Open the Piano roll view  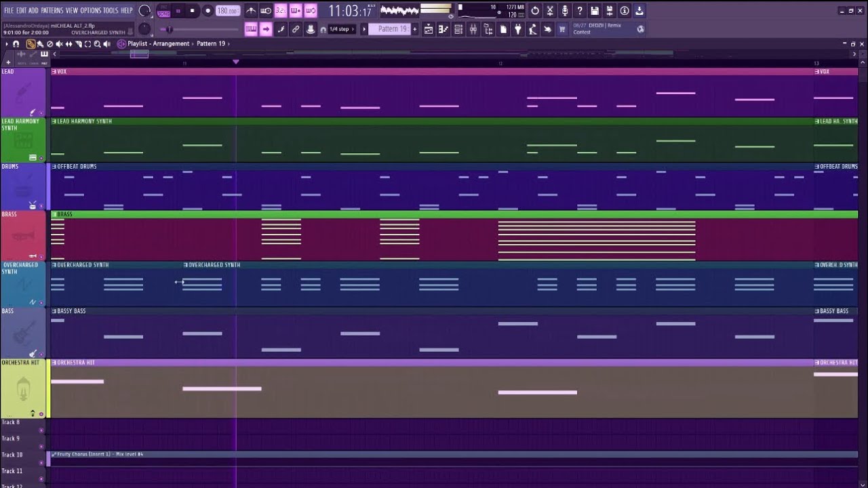pos(443,29)
